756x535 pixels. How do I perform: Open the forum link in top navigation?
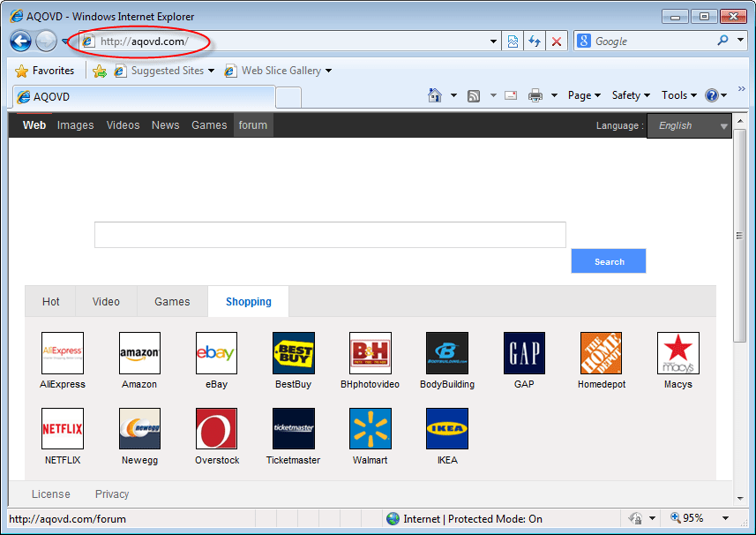(253, 125)
